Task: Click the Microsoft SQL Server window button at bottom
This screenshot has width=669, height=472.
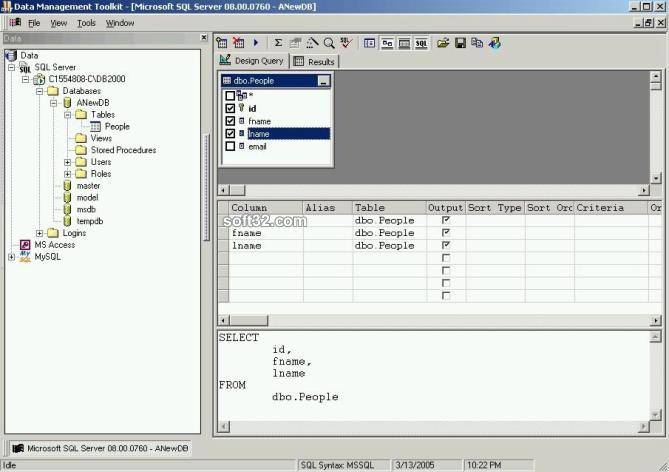Action: (100, 448)
